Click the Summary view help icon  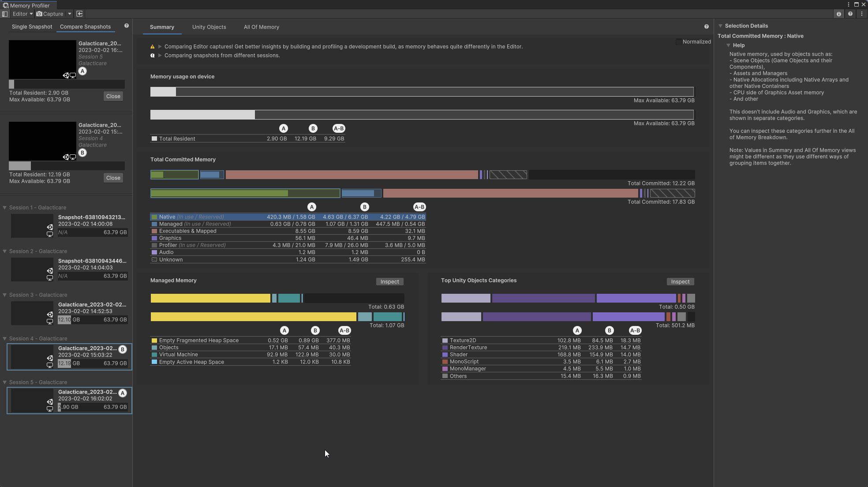(x=707, y=27)
